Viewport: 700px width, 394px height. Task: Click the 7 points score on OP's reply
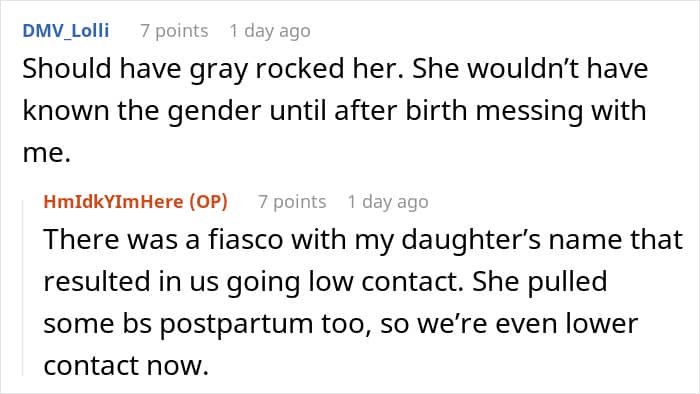(x=292, y=202)
